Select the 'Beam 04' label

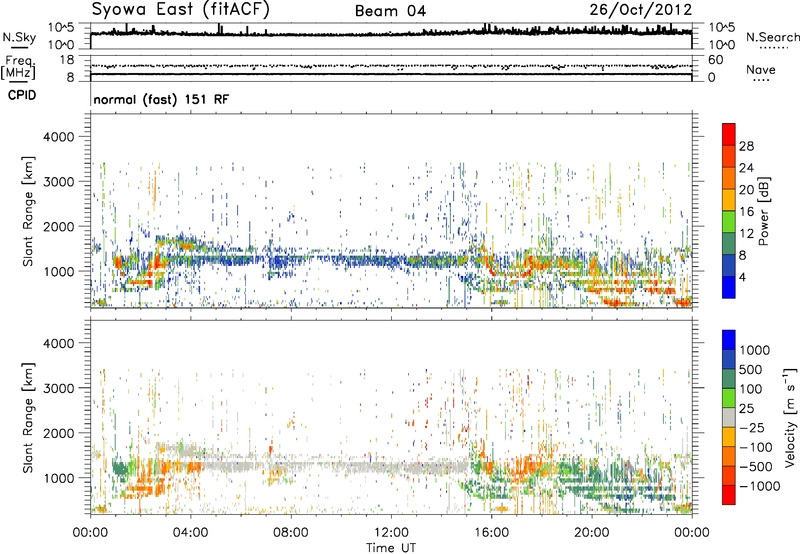[391, 11]
